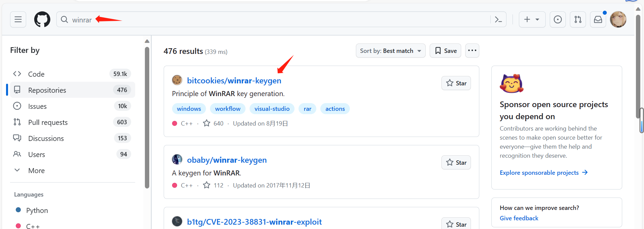Expand the More filter options
The width and height of the screenshot is (644, 229).
pyautogui.click(x=36, y=171)
